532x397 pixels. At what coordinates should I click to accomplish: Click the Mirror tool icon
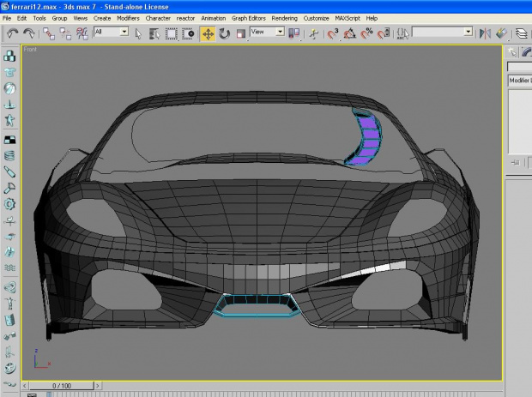click(x=485, y=33)
